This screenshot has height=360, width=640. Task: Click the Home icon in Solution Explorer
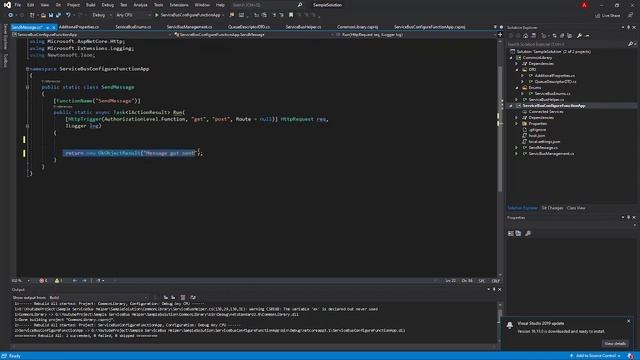526,36
